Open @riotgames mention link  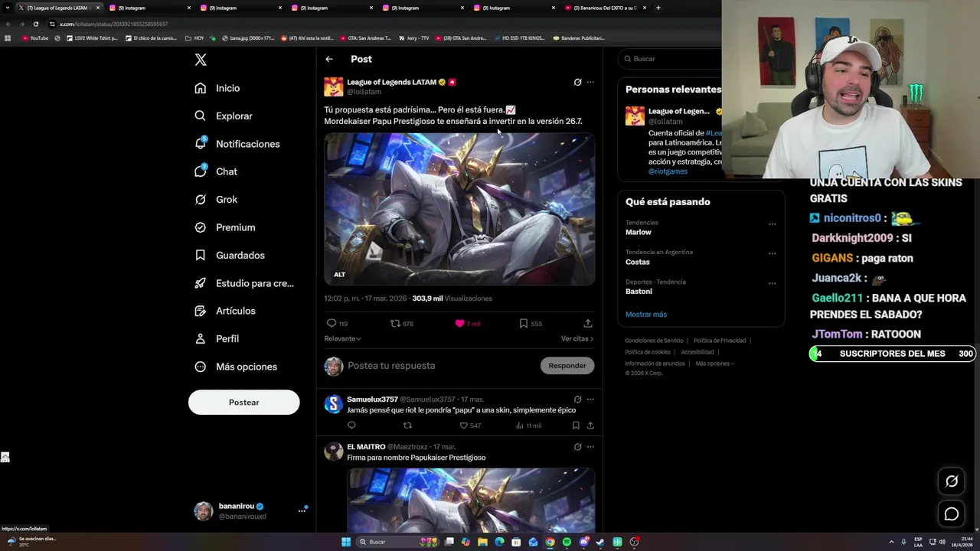(x=668, y=171)
